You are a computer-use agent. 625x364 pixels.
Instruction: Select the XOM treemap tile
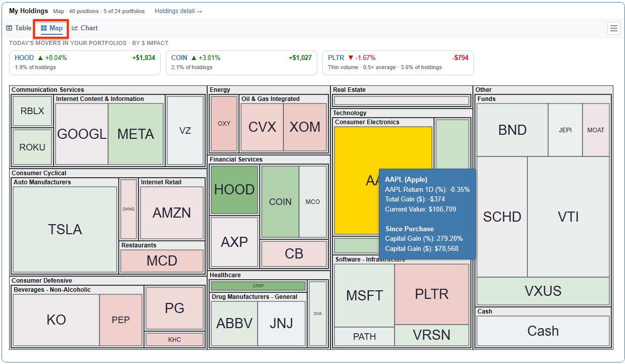click(305, 127)
